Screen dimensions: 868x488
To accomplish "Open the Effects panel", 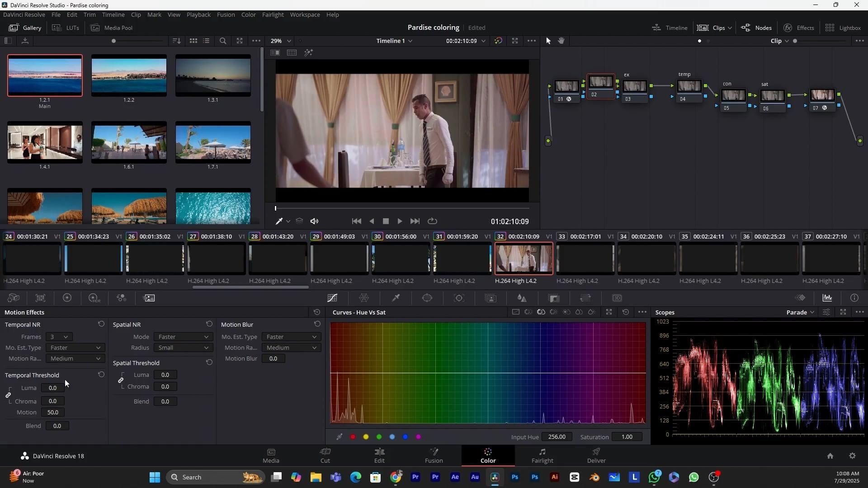I will (799, 28).
